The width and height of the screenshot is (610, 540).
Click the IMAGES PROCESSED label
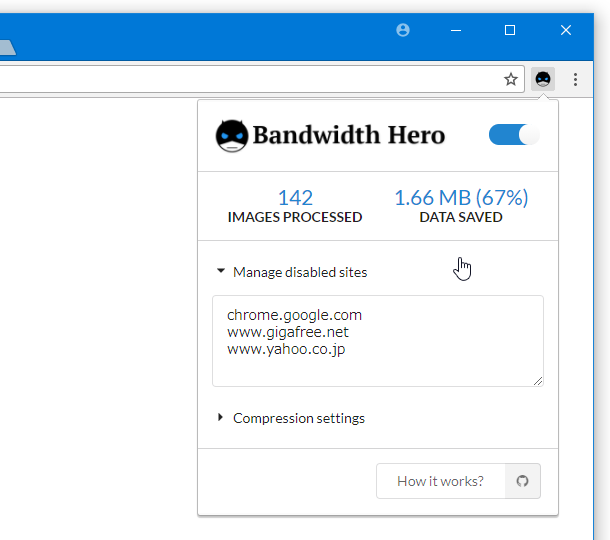(295, 217)
